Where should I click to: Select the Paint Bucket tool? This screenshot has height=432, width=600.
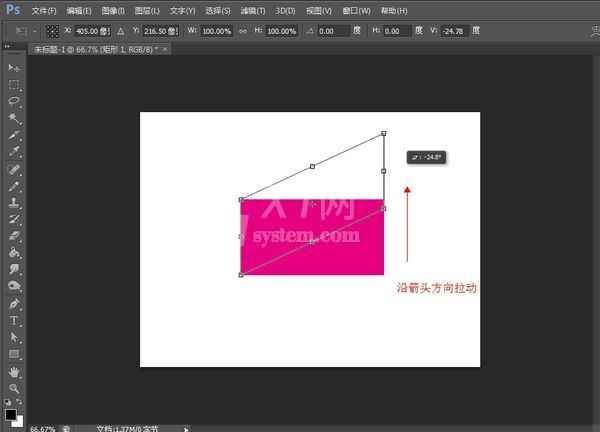[14, 252]
